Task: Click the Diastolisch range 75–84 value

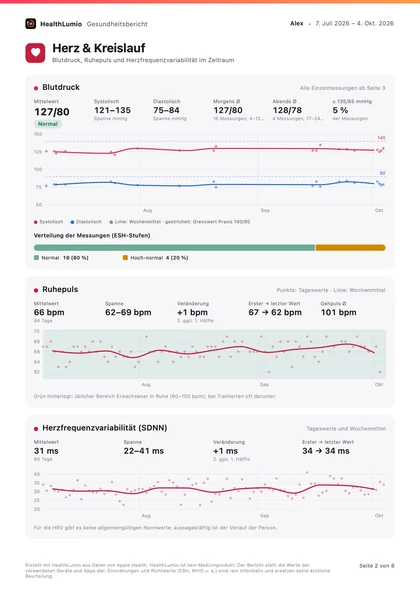Action: [166, 110]
